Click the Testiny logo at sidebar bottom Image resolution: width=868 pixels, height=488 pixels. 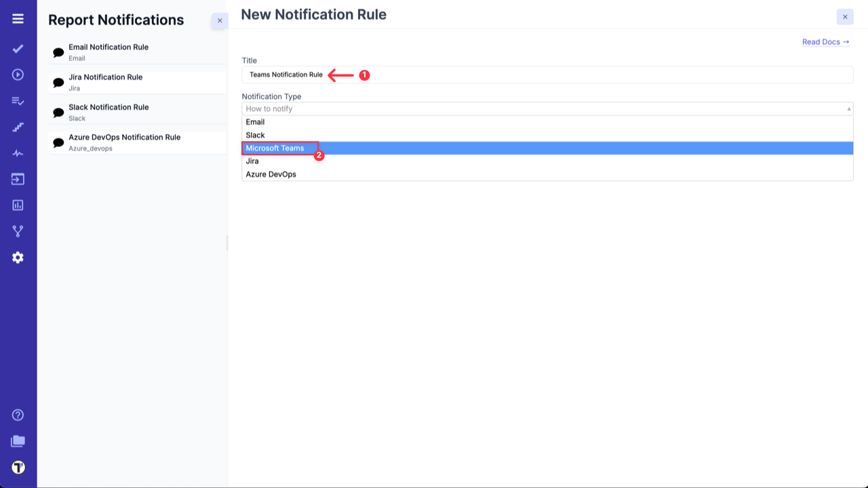pyautogui.click(x=18, y=467)
